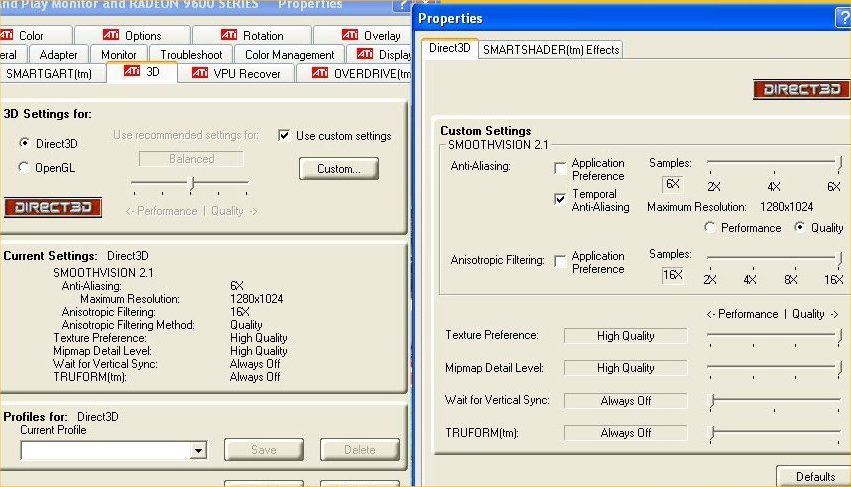Open the Current Profile dropdown
Viewport: 851px width, 487px height.
(x=199, y=450)
